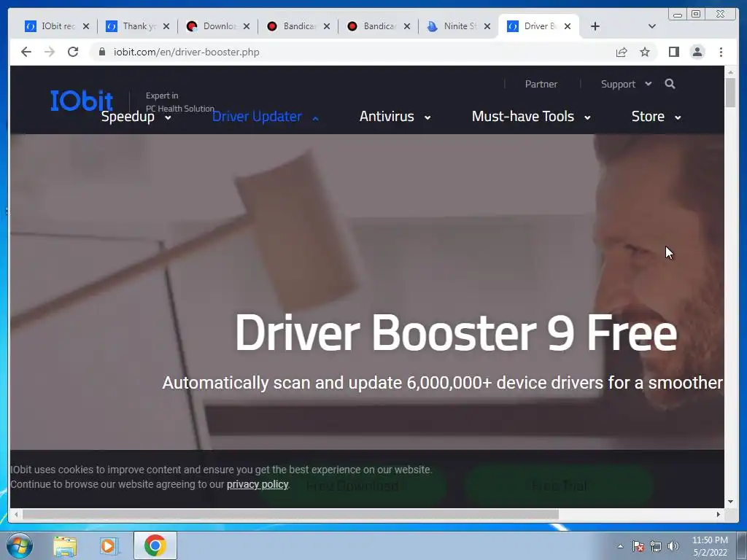Open the network tray icon
This screenshot has width=747, height=560.
[656, 546]
